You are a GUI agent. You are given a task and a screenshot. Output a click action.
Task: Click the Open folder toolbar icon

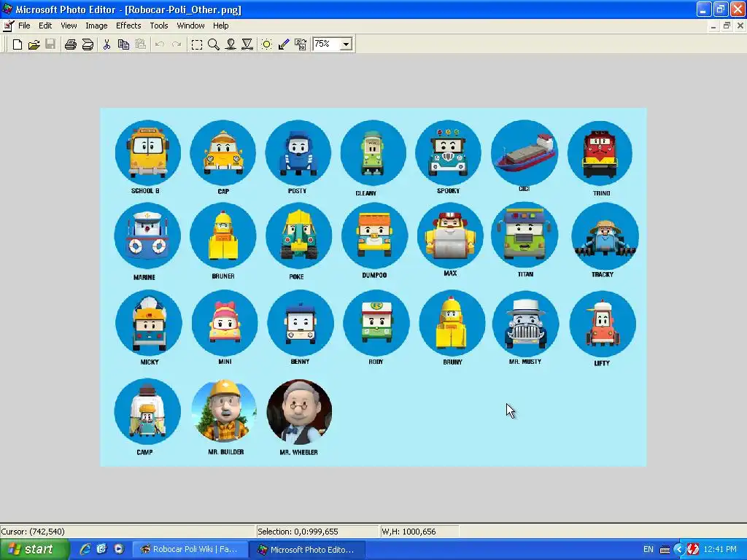[34, 44]
